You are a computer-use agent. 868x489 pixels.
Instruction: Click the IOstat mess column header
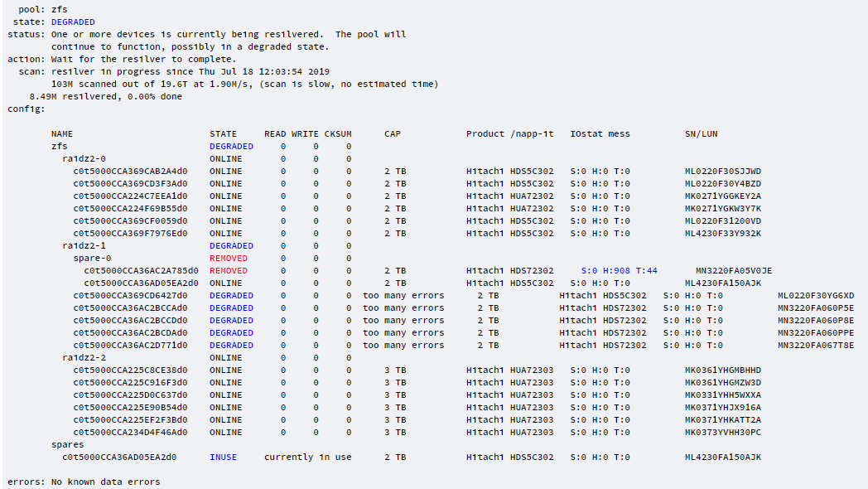pos(600,133)
